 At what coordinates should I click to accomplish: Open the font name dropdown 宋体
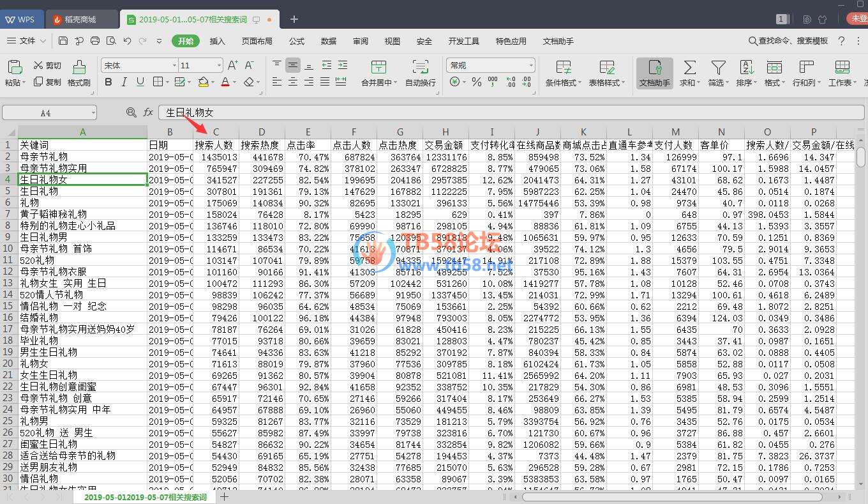174,65
